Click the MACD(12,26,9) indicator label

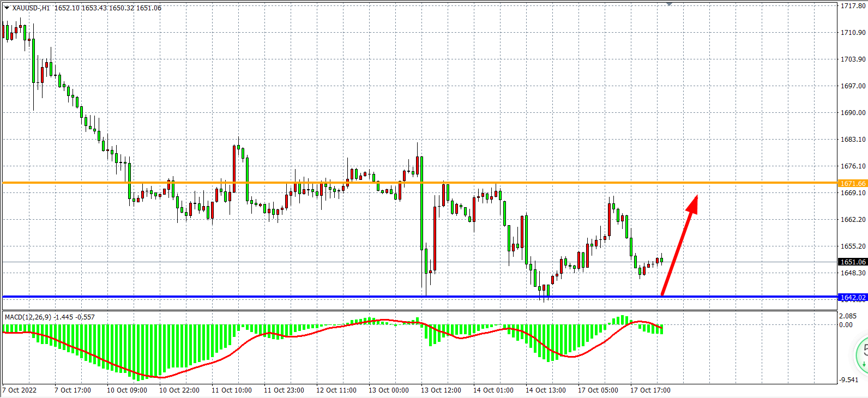pos(28,317)
